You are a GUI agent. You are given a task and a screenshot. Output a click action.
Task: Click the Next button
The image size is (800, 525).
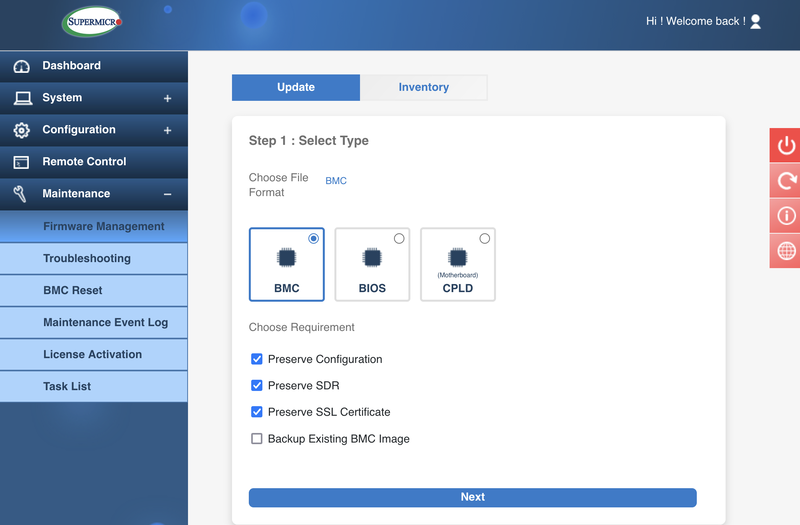(472, 497)
